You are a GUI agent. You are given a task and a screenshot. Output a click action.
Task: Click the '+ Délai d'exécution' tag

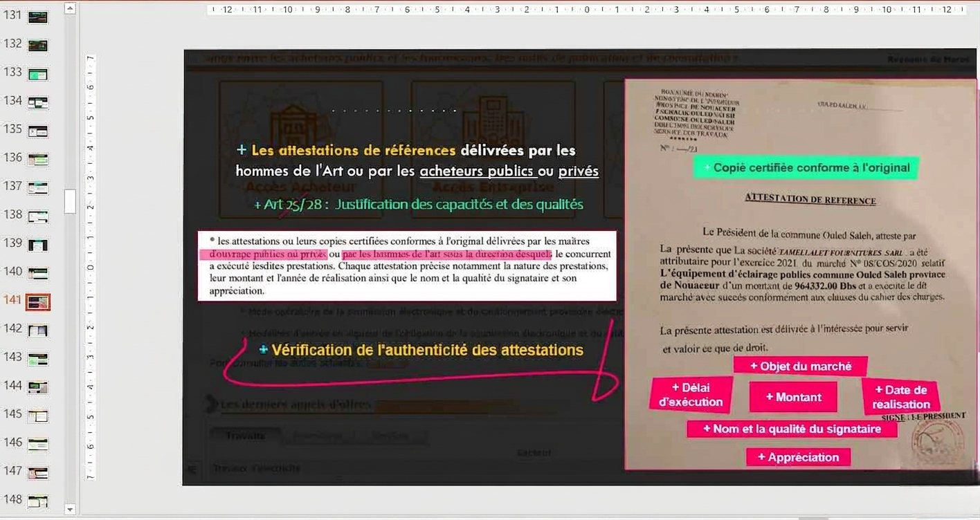[691, 395]
